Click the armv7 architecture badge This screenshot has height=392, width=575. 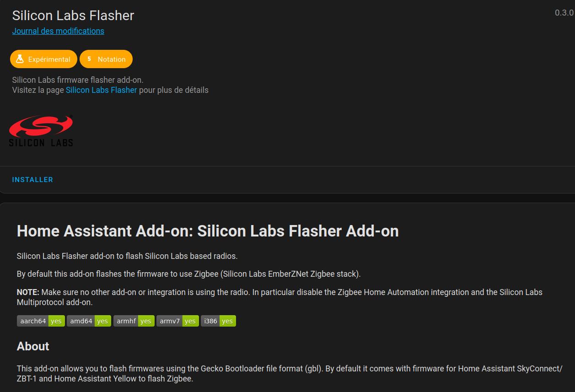(x=177, y=321)
